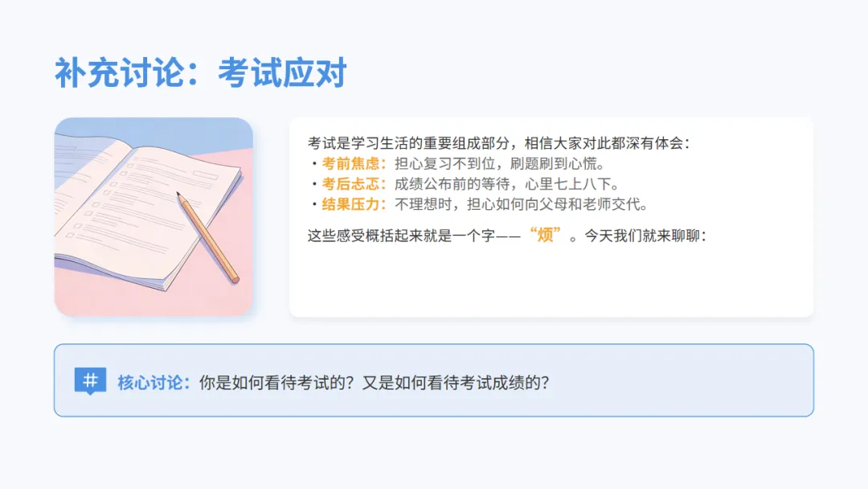Image resolution: width=868 pixels, height=489 pixels.
Task: Click the blank area of the blue discussion box
Action: (x=681, y=381)
